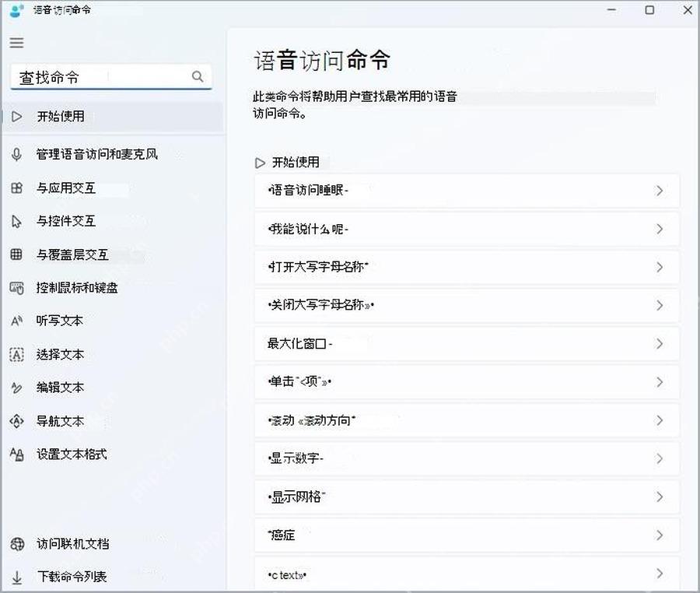The image size is (700, 593).
Task: Click the 关闭大写字母名称 command text
Action: [320, 305]
